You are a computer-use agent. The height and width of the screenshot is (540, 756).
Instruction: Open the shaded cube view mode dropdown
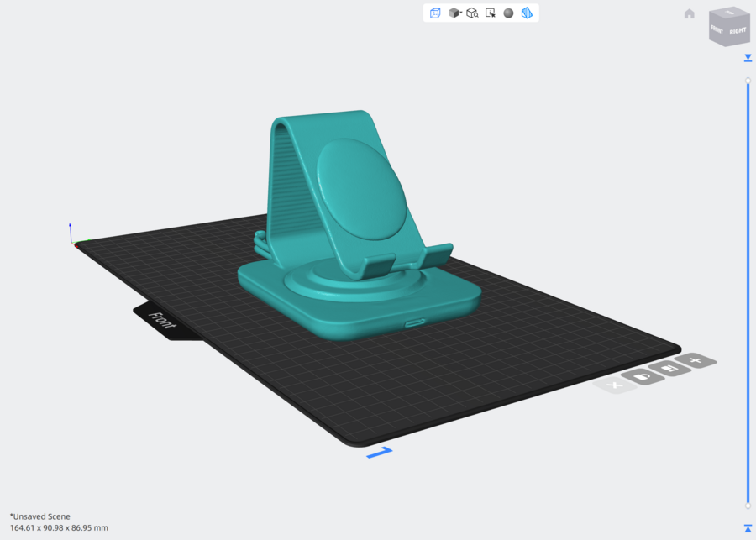(x=454, y=13)
